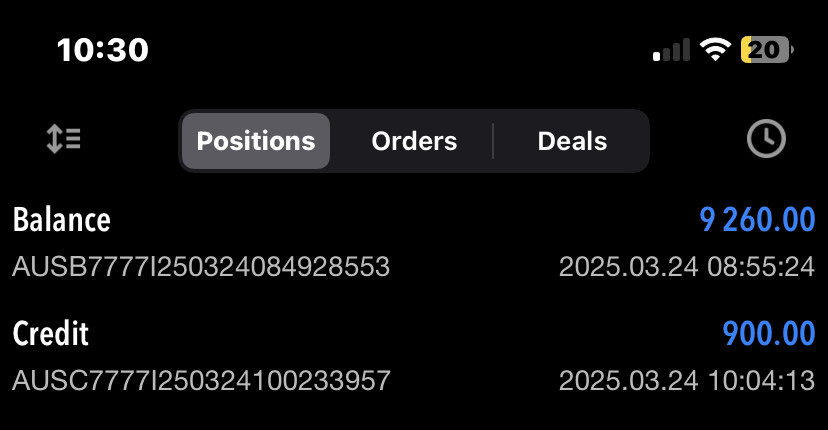Tap the battery level indicator
The width and height of the screenshot is (828, 430).
pyautogui.click(x=767, y=50)
